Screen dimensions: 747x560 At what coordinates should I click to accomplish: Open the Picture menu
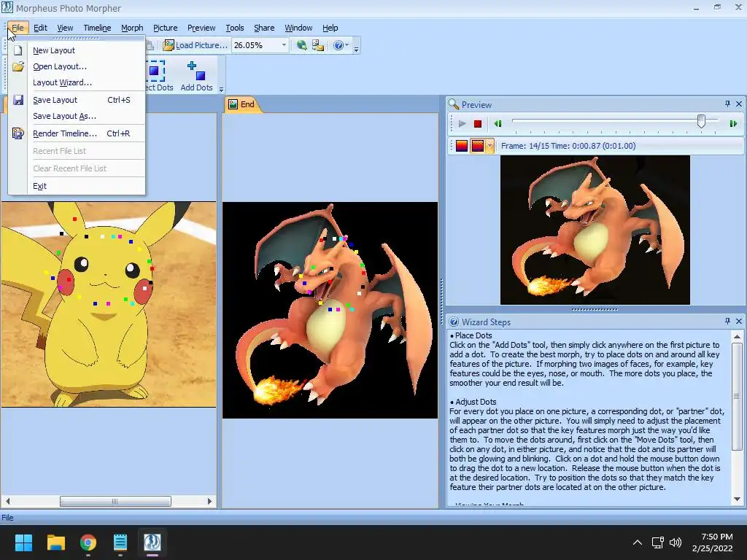click(x=166, y=28)
